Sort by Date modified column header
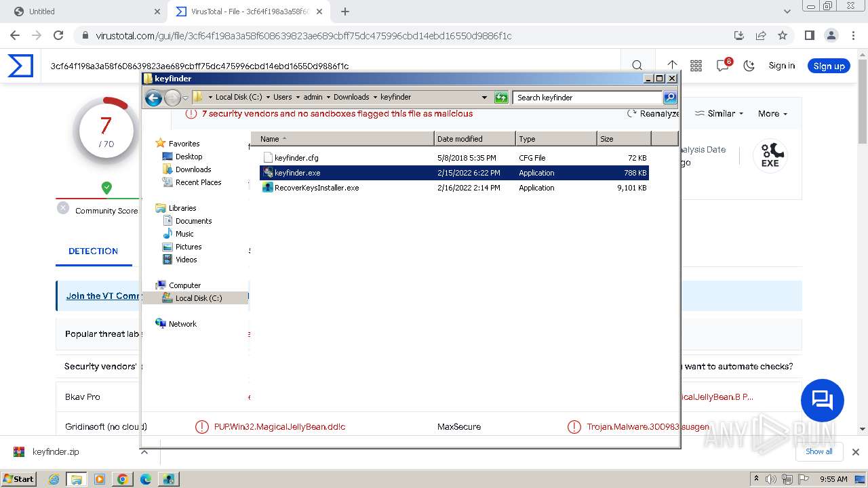868x488 pixels. click(475, 139)
